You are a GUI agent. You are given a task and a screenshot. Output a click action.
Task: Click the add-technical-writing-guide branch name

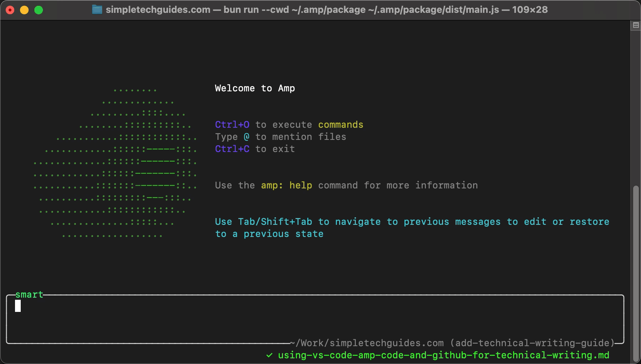[532, 343]
